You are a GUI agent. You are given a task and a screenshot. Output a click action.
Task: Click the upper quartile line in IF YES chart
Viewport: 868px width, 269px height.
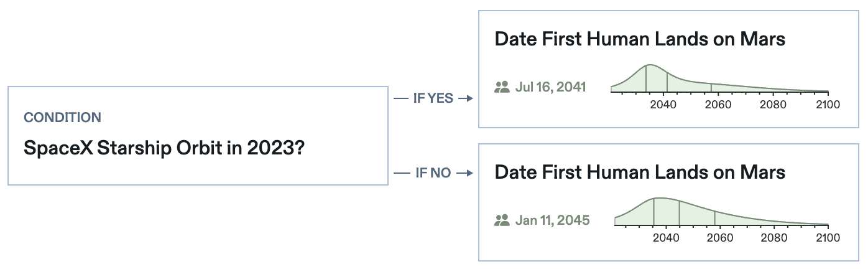[x=711, y=87]
